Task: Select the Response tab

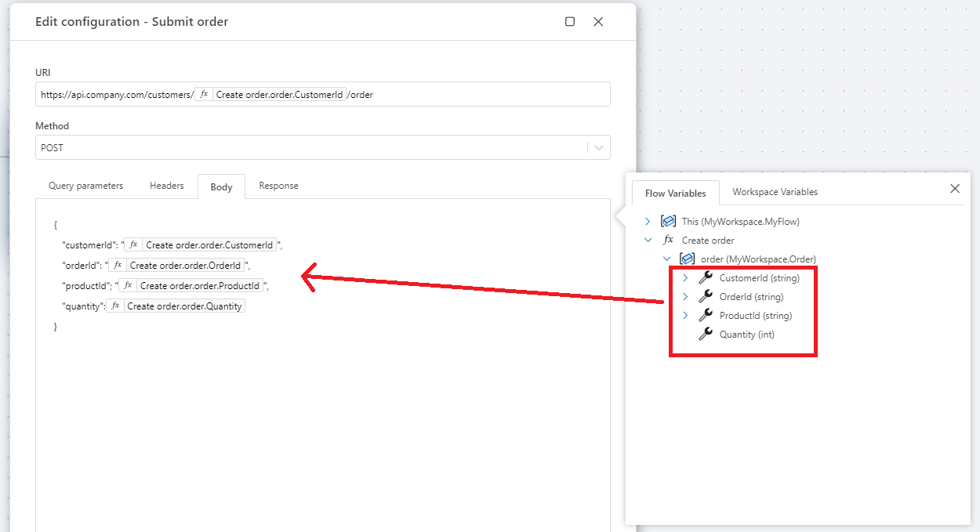Action: [x=278, y=186]
